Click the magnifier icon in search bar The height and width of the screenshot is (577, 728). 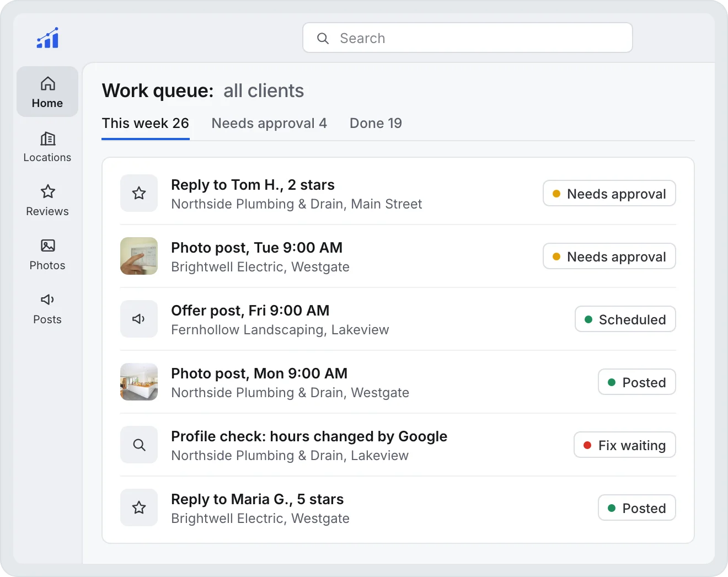(323, 38)
